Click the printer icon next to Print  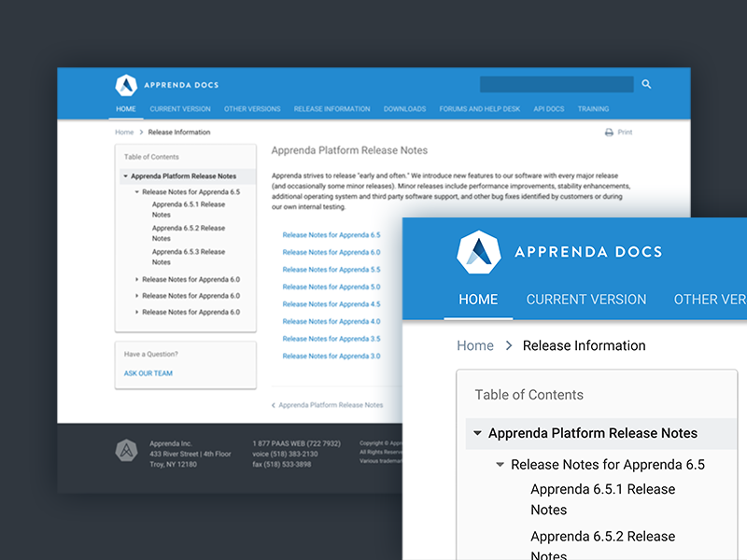609,133
